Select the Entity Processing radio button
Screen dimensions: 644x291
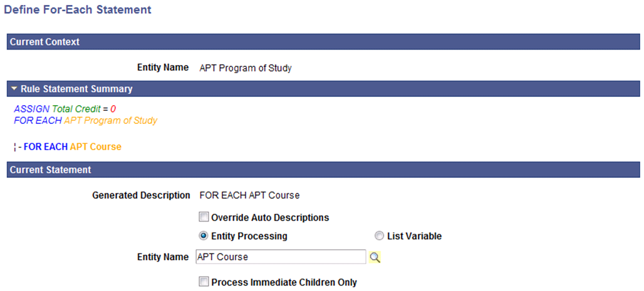[204, 237]
